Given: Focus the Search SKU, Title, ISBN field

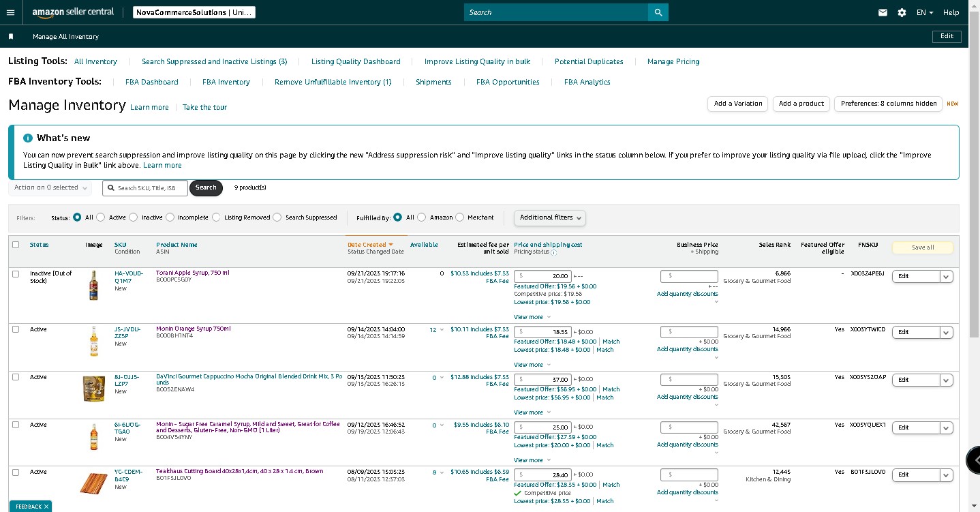Looking at the screenshot, I should click(x=145, y=187).
